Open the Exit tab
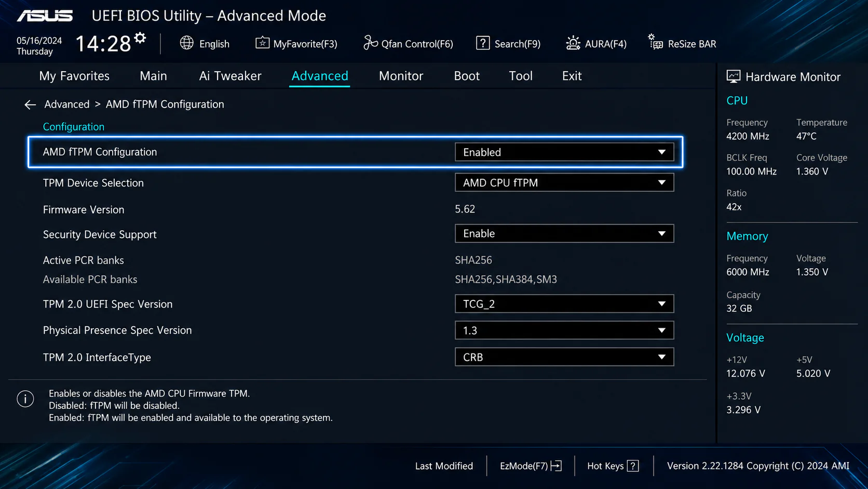868x489 pixels. tap(572, 76)
